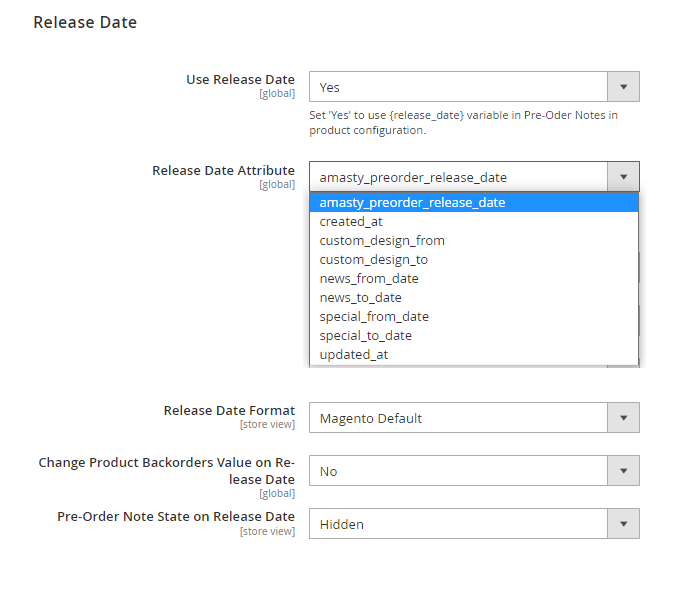
Task: Pick custom_design_to in the list
Action: [373, 259]
